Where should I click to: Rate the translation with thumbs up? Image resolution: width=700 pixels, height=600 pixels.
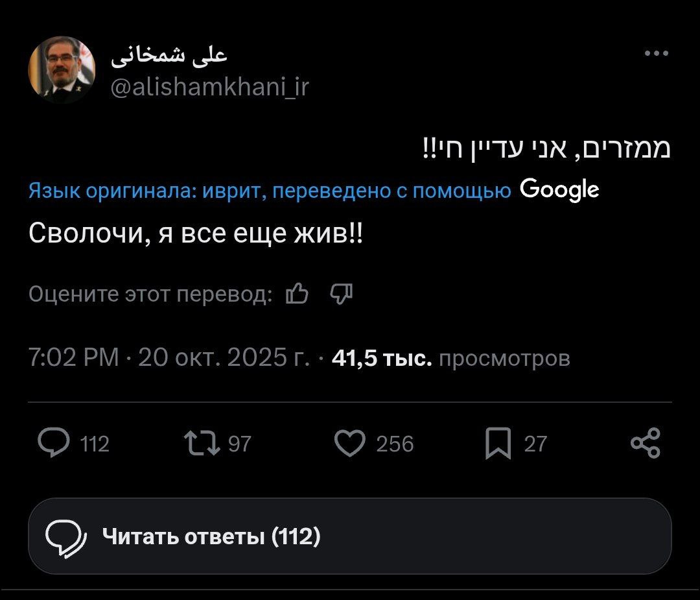click(297, 294)
